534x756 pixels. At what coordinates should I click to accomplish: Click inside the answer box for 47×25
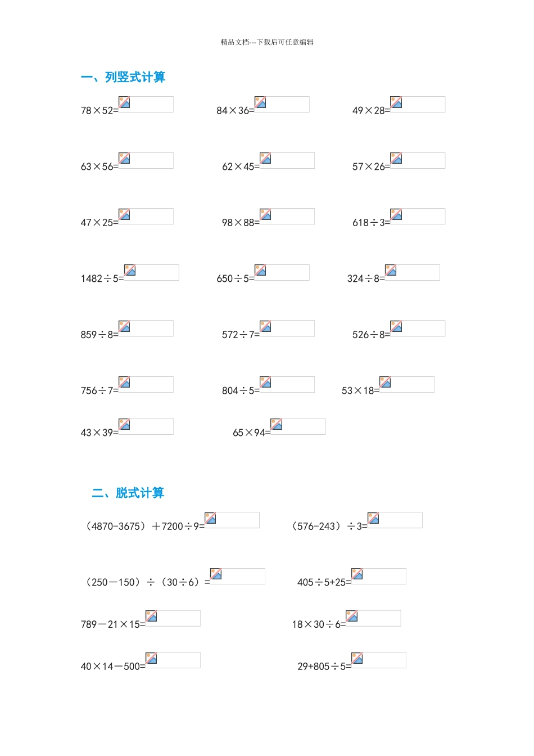[x=152, y=217]
